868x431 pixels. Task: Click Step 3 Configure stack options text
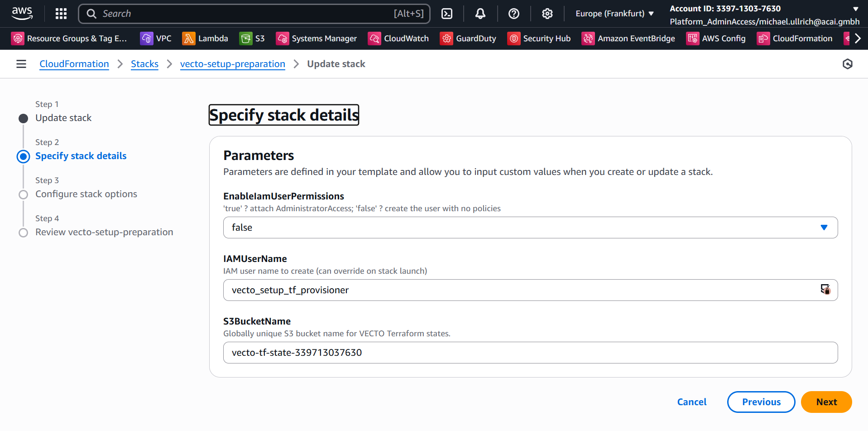click(x=86, y=194)
